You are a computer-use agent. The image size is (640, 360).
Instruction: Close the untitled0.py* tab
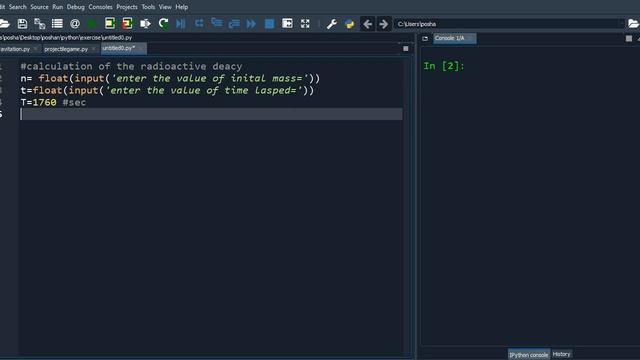click(140, 49)
